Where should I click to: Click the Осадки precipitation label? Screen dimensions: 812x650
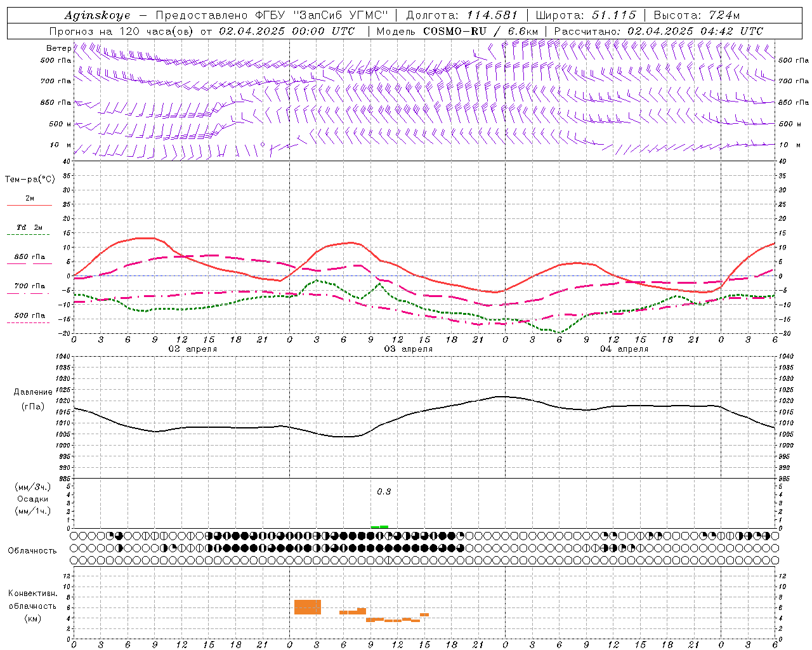tap(33, 499)
